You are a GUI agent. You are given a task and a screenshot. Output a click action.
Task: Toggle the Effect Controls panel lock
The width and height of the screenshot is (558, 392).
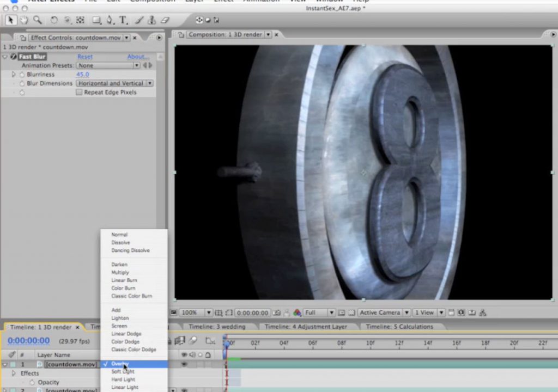coord(23,38)
